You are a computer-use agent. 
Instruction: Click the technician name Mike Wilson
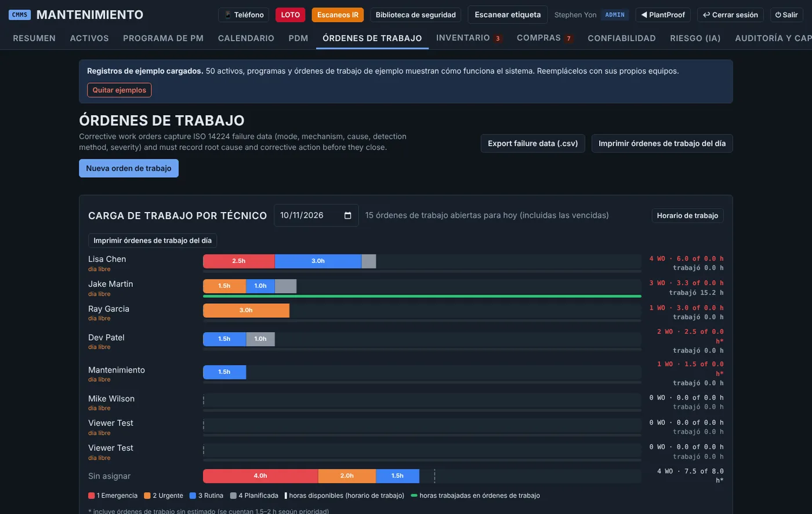[111, 399]
